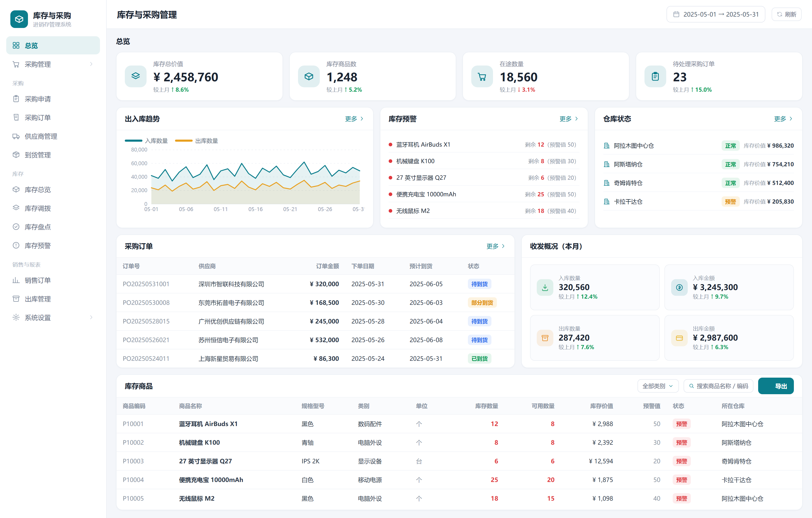This screenshot has width=812, height=518.
Task: Click the 出库金额 card icon
Action: tap(679, 338)
